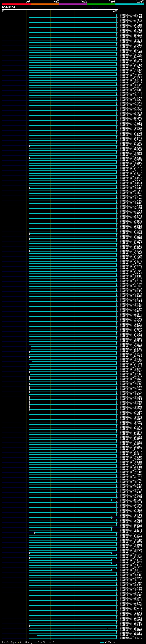Click the query end position 479
146x644 pixels.
pos(115,11)
